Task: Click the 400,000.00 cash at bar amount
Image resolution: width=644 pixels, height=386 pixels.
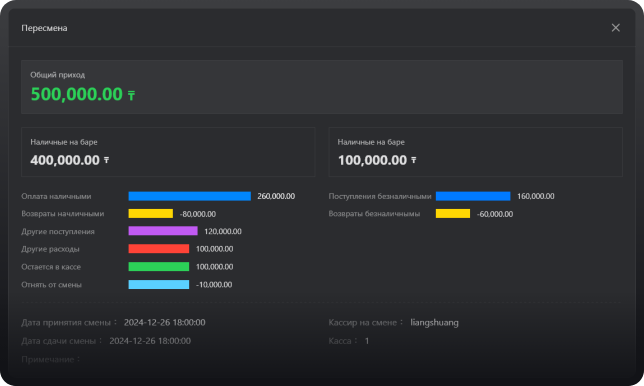Action: [x=65, y=160]
